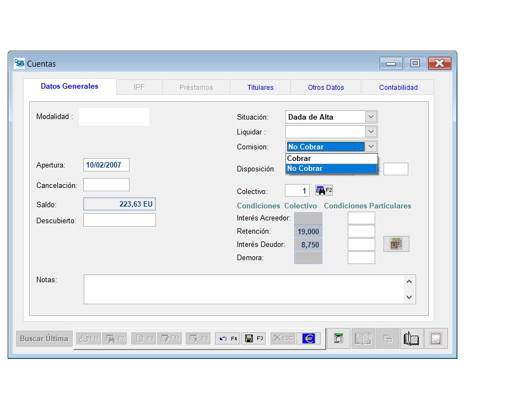This screenshot has width=513, height=420.
Task: Open the Otros Datos tab
Action: click(326, 87)
